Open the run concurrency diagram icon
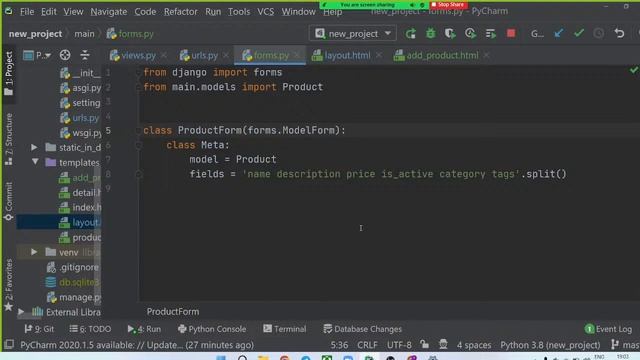640x360 pixels. tap(491, 33)
